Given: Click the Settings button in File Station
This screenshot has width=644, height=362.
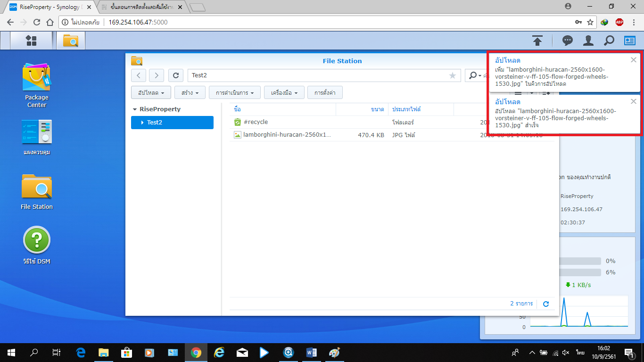Looking at the screenshot, I should [325, 93].
